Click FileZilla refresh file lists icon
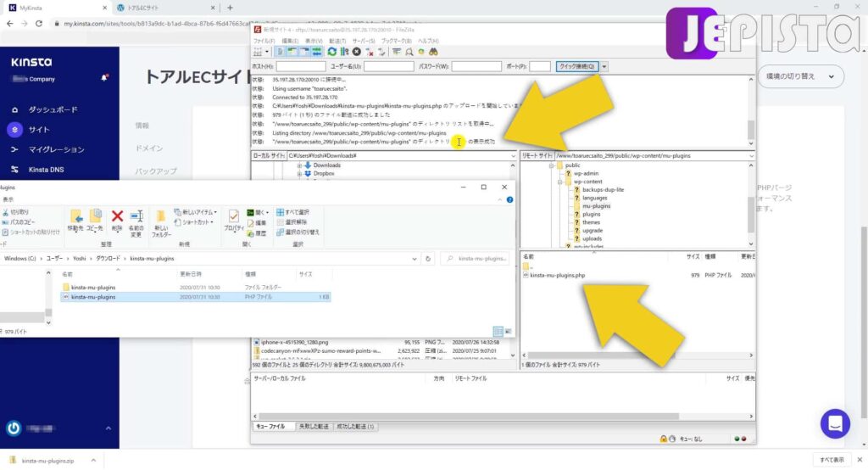This screenshot has height=470, width=868. tap(331, 52)
